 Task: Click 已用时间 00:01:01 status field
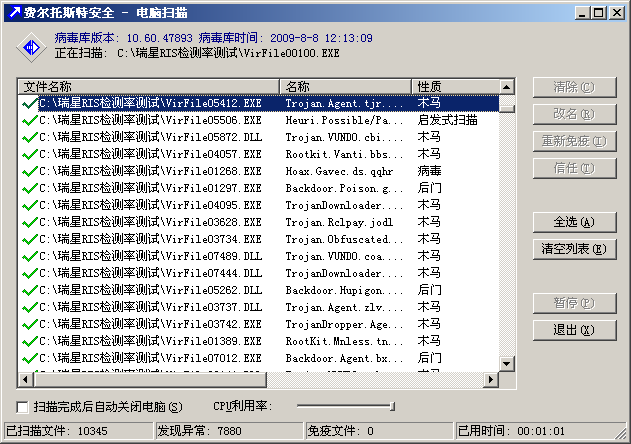tap(539, 431)
